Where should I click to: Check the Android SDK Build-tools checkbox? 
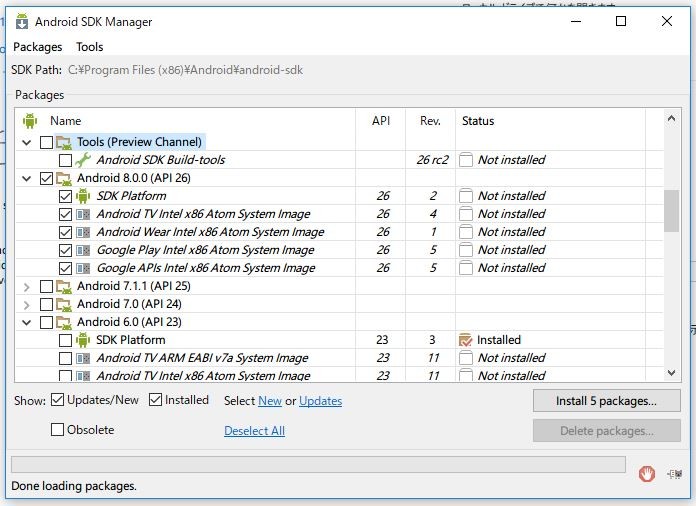(x=65, y=160)
